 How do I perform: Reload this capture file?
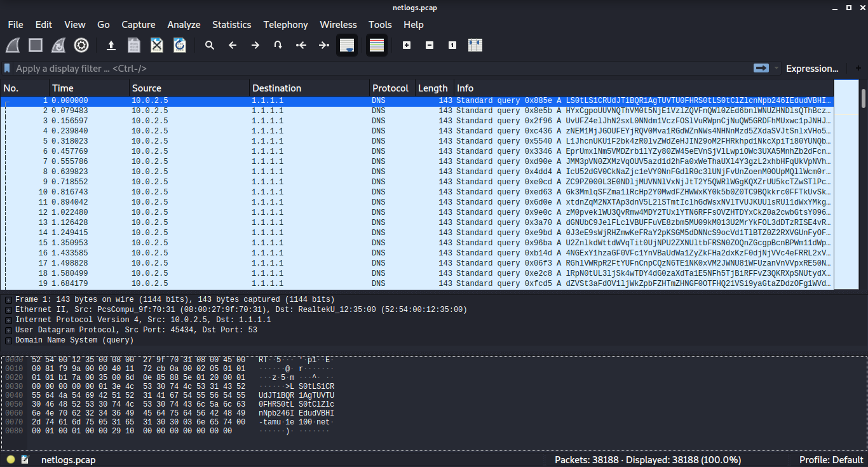180,45
